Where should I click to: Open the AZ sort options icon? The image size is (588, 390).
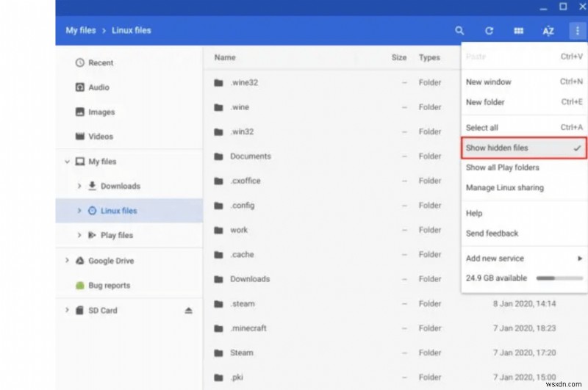(548, 31)
